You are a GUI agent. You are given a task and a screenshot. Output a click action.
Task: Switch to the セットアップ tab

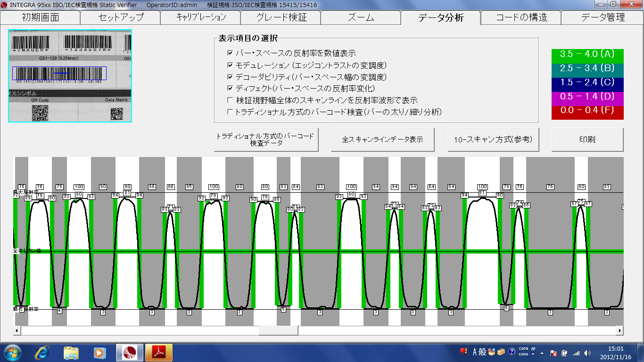120,18
